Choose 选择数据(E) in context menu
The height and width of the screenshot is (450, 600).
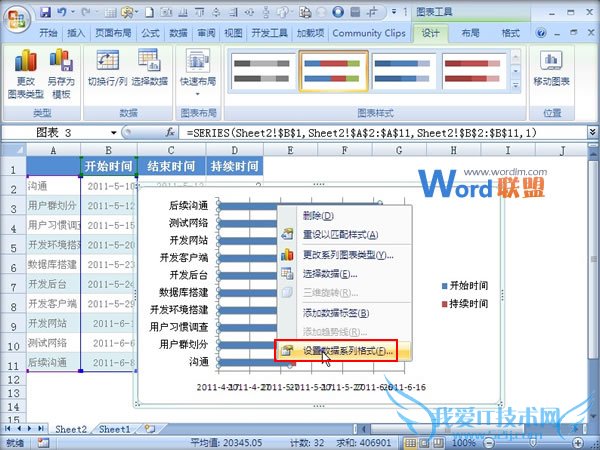click(x=344, y=274)
